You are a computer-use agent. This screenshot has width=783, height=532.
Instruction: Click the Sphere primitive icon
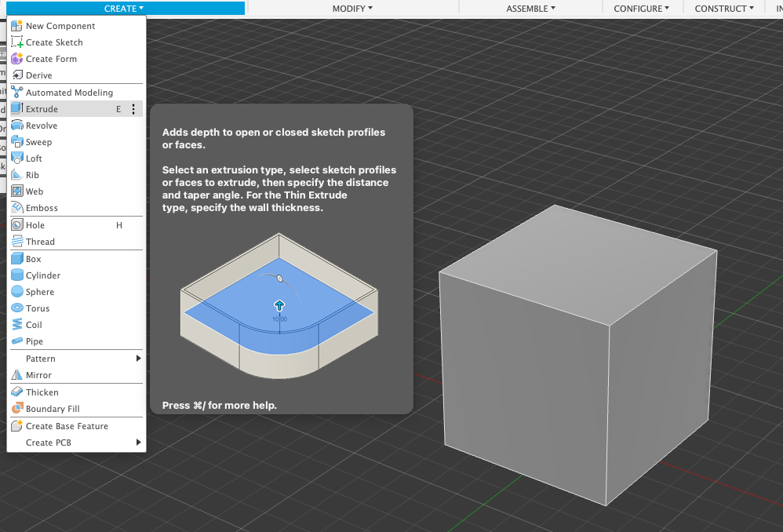click(17, 291)
